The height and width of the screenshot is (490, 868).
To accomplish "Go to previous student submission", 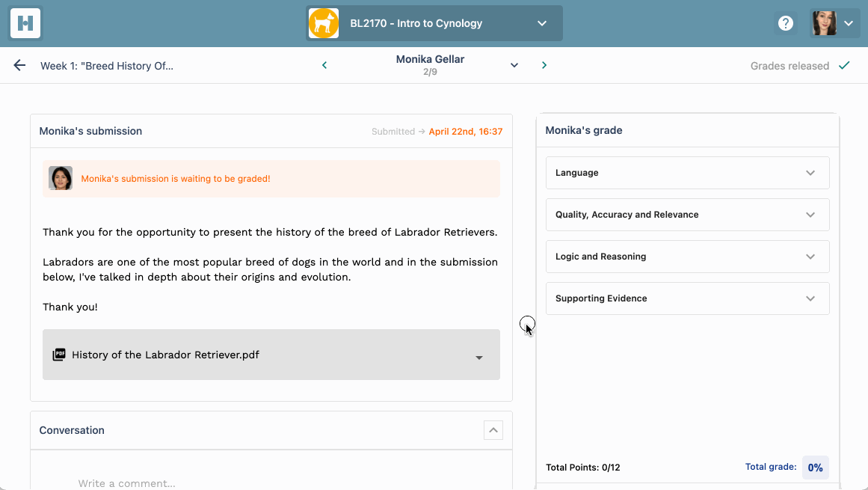I will click(324, 65).
